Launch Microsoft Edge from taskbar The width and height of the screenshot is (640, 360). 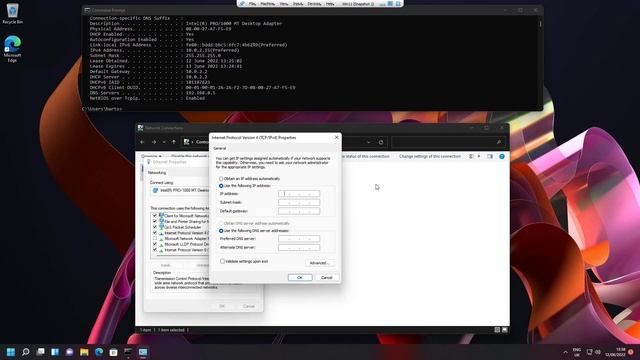(99, 352)
